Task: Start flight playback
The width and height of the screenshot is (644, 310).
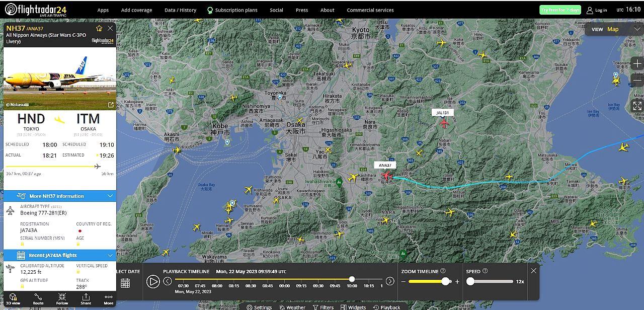Action: (x=153, y=281)
